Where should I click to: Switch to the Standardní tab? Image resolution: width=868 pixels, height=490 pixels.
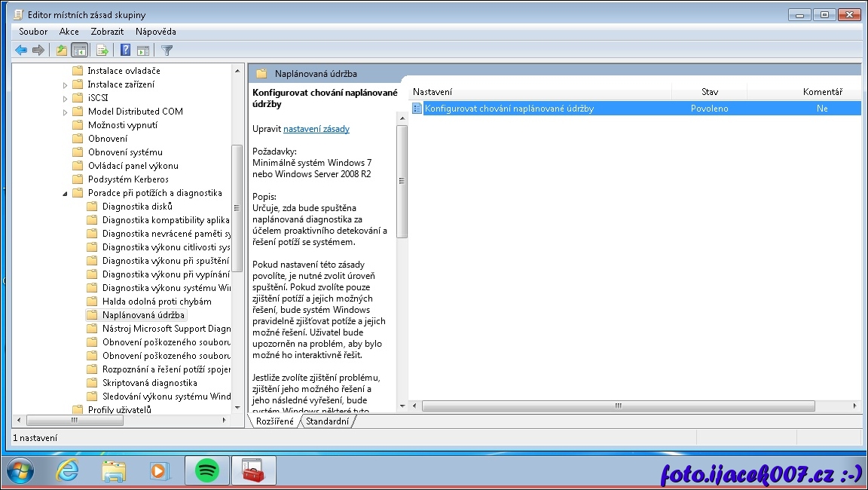pyautogui.click(x=328, y=421)
